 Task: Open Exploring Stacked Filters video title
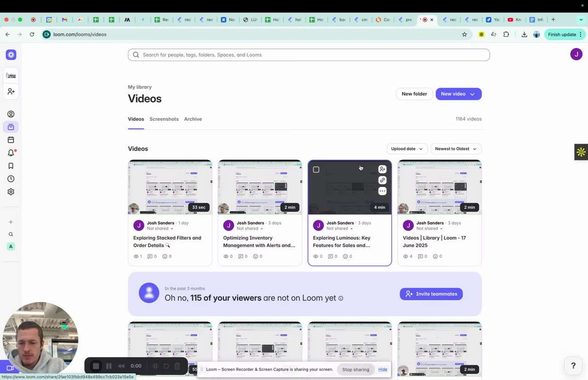167,242
